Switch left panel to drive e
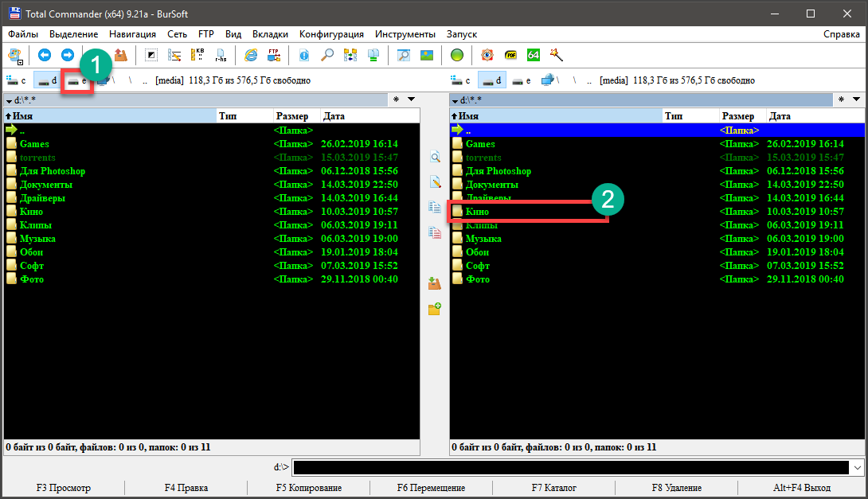This screenshot has width=868, height=499. pos(77,80)
